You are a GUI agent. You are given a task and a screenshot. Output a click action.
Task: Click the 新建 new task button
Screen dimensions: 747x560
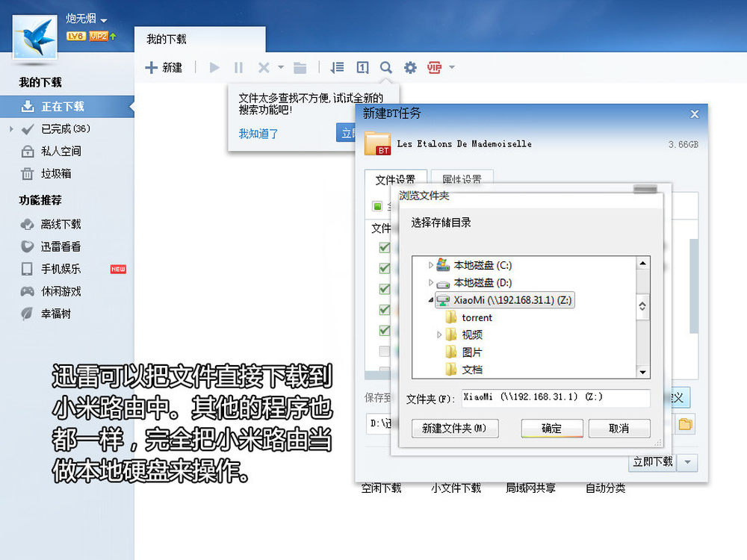coord(164,68)
